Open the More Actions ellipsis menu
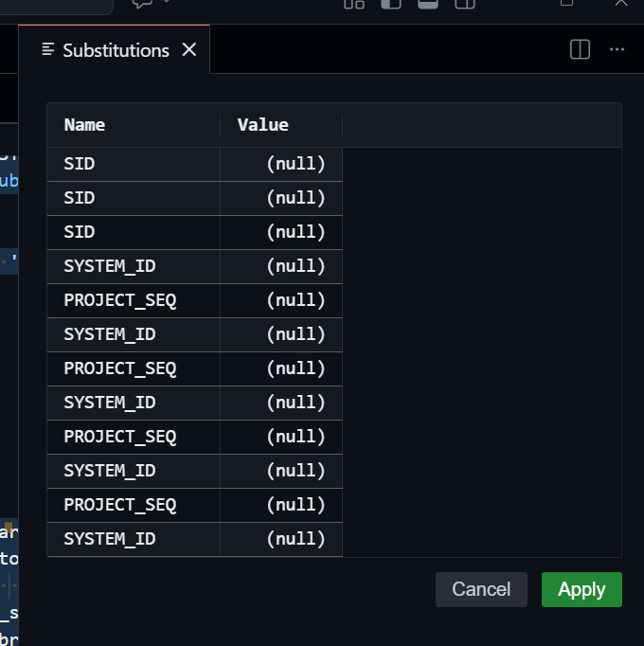Viewport: 644px width, 646px height. [x=617, y=50]
